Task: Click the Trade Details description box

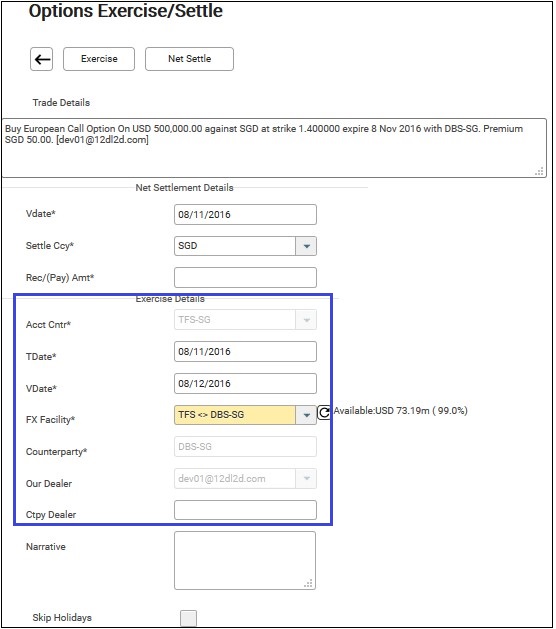Action: click(274, 148)
